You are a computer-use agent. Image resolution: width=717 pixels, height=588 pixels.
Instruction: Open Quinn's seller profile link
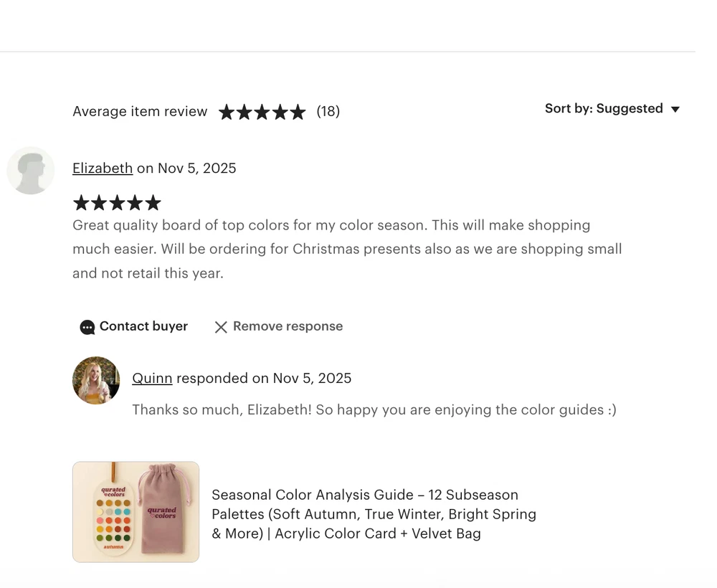tap(152, 379)
